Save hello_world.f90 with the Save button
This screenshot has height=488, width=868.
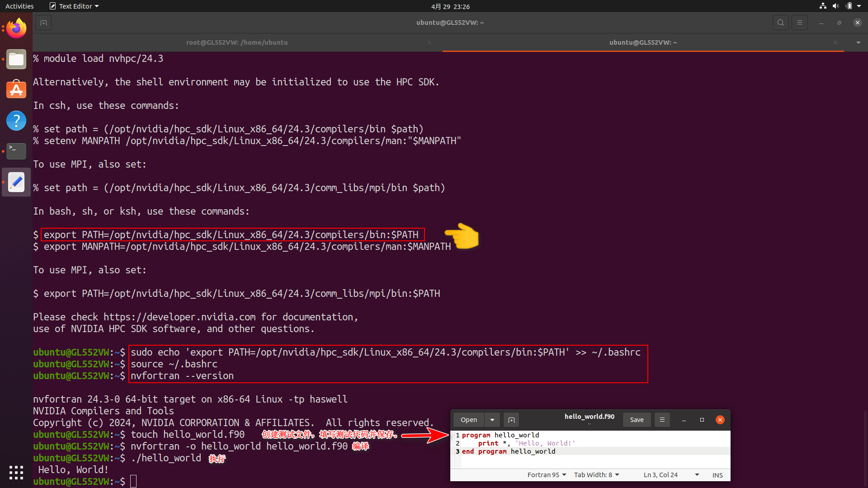click(637, 420)
